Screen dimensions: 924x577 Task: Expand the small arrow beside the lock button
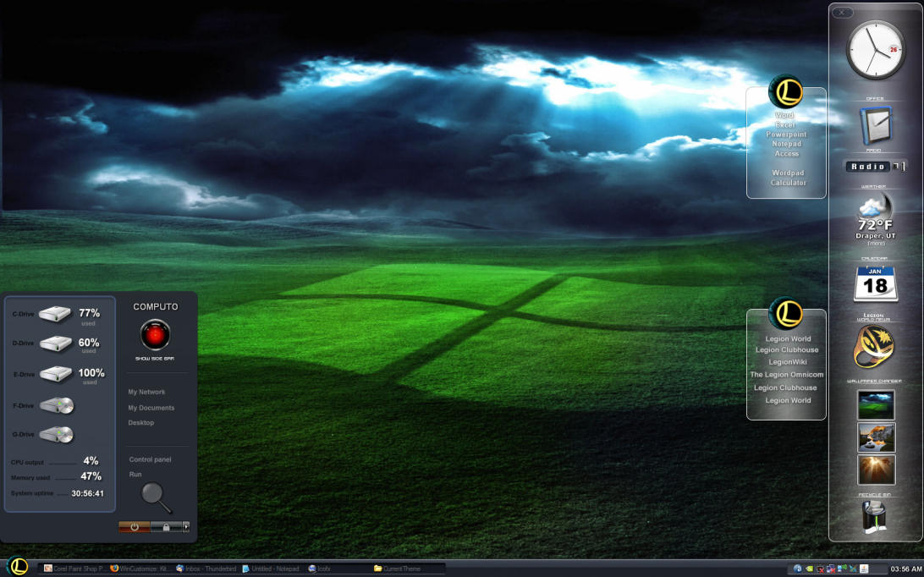(186, 527)
